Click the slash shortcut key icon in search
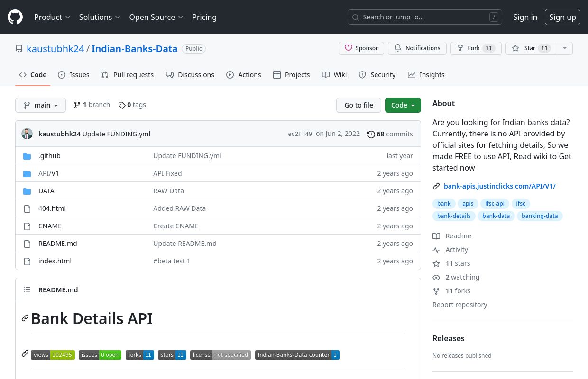 tap(494, 17)
